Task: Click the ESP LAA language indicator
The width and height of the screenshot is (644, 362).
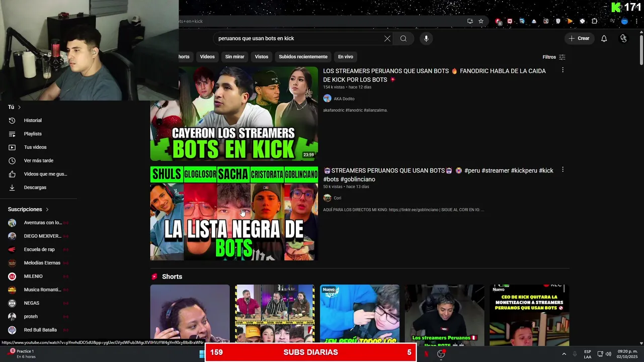Action: pos(588,354)
